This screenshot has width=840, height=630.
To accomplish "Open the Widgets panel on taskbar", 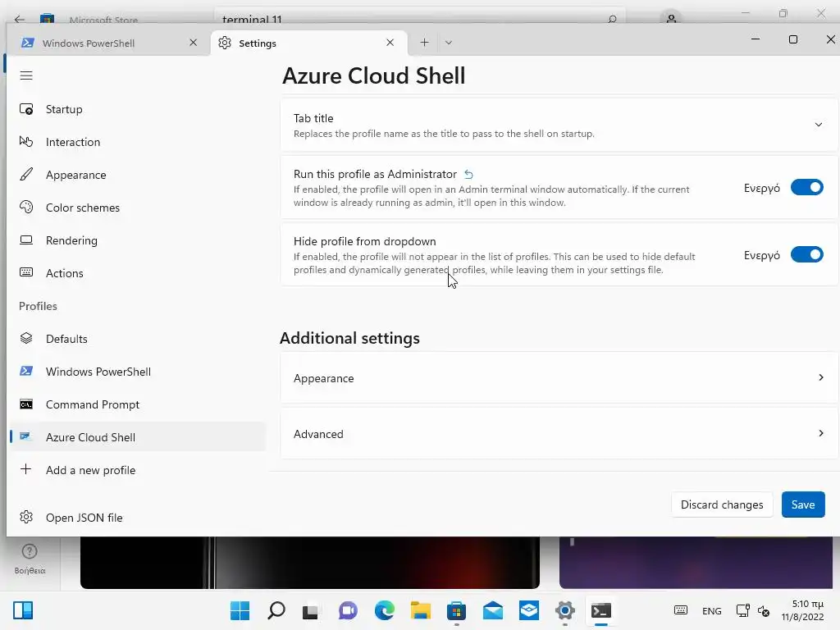I will point(23,610).
